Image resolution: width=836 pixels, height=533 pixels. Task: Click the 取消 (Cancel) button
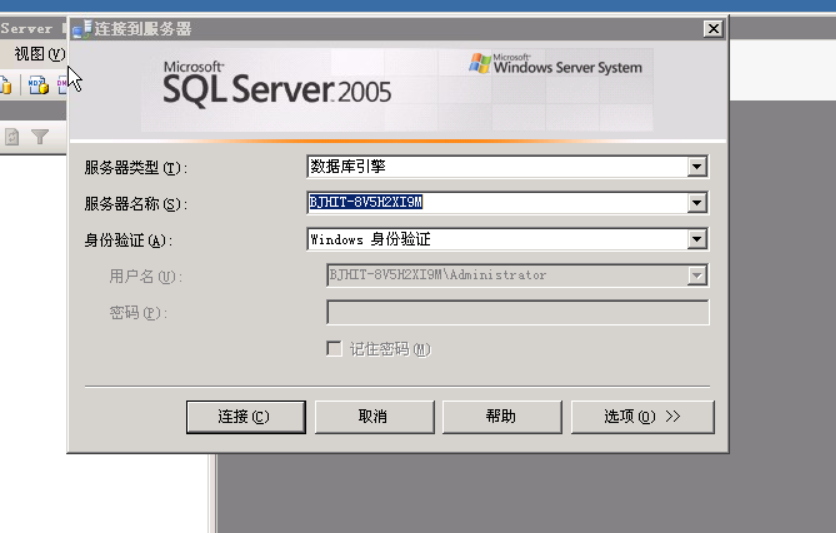[374, 417]
